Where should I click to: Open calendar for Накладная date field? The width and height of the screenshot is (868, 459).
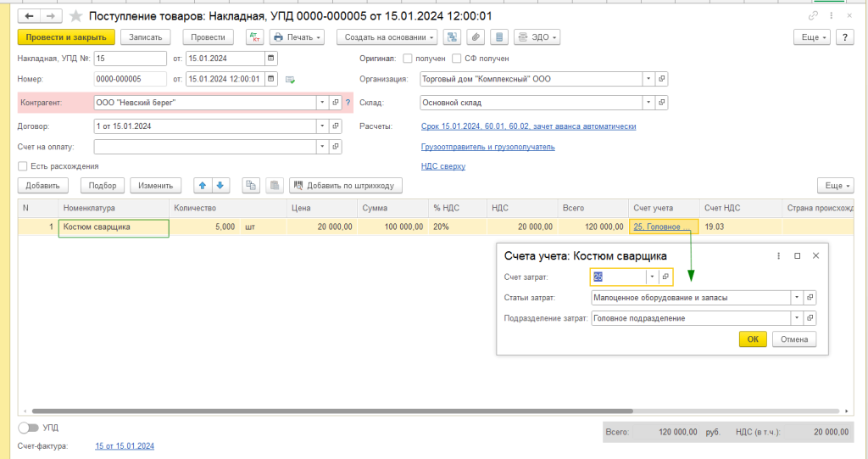270,59
